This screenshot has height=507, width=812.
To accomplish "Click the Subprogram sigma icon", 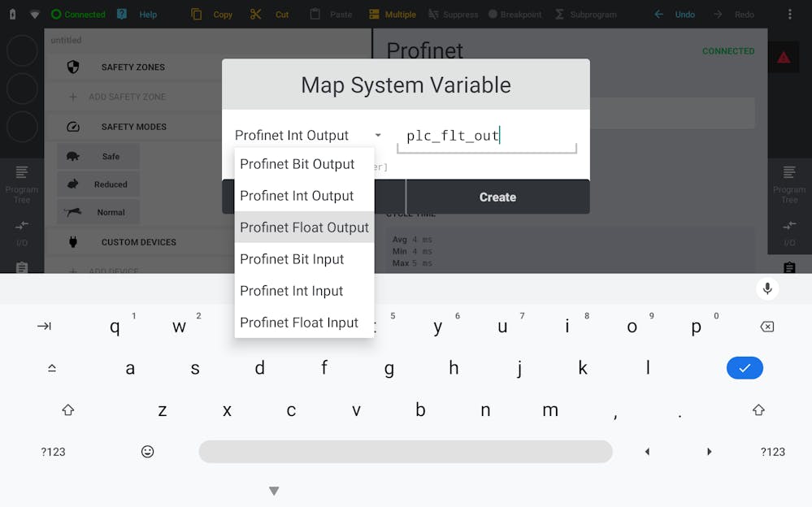I will [559, 15].
